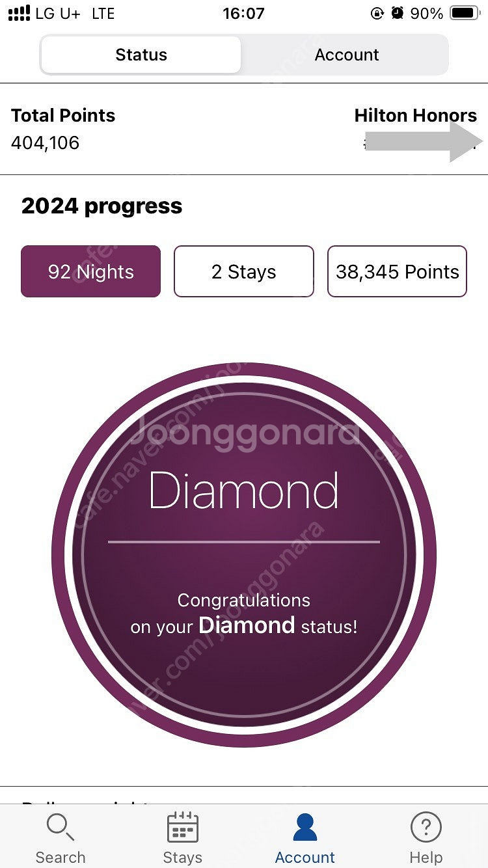Tap the Account person icon
The height and width of the screenshot is (868, 488).
305,827
